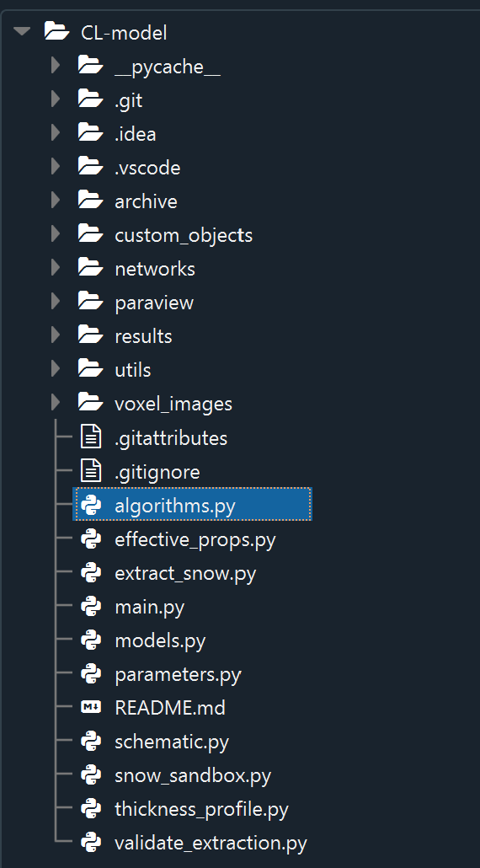This screenshot has width=480, height=868.
Task: Select the networks folder name
Action: click(x=155, y=269)
